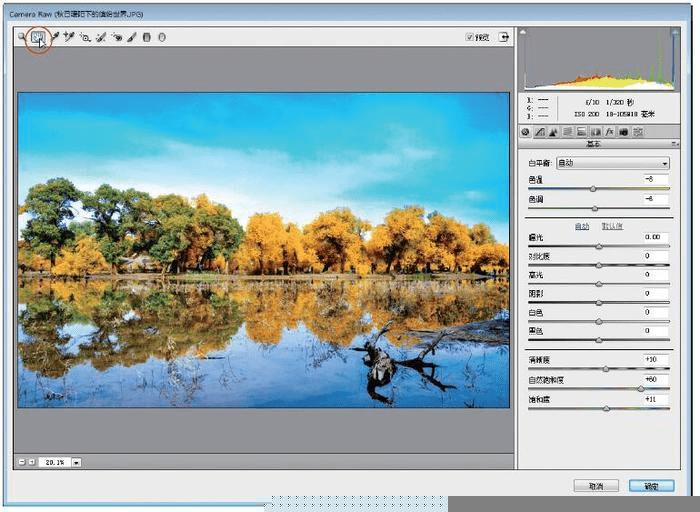Open the full screen mode toggle icon
Image resolution: width=700 pixels, height=512 pixels.
(x=505, y=37)
